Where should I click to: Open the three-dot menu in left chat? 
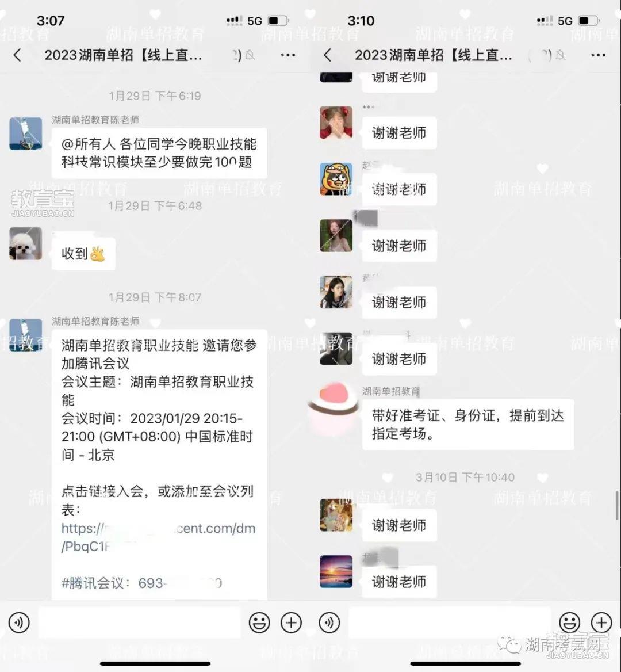pos(288,55)
